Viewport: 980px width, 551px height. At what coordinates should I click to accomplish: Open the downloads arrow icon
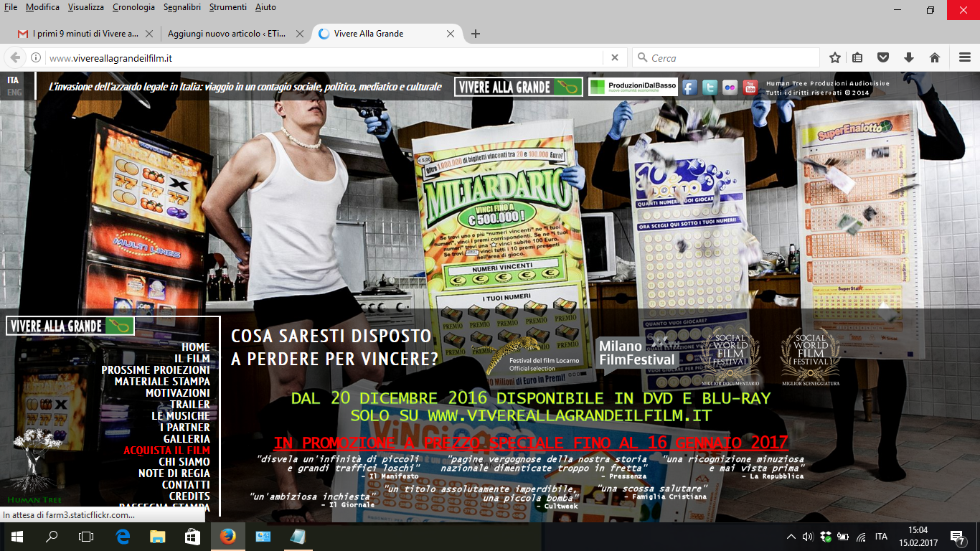click(x=909, y=58)
